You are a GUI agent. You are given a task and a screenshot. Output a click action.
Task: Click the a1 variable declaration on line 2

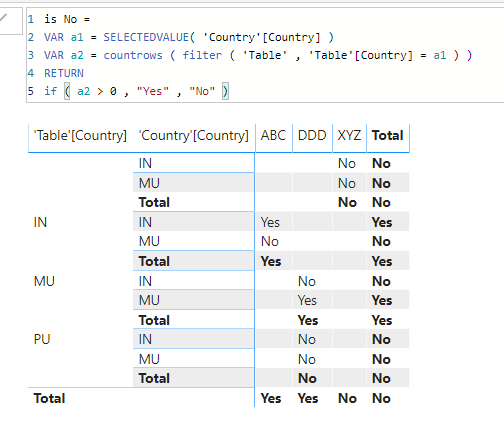click(x=77, y=37)
